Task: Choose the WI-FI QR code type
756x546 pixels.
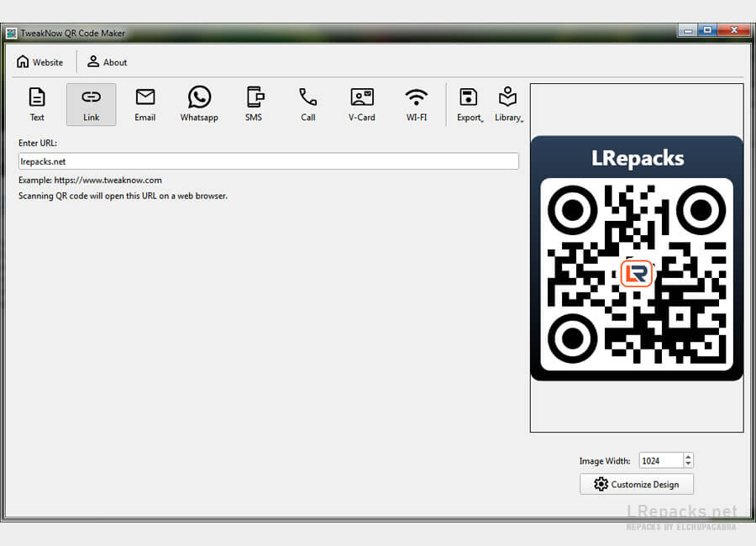Action: point(417,104)
